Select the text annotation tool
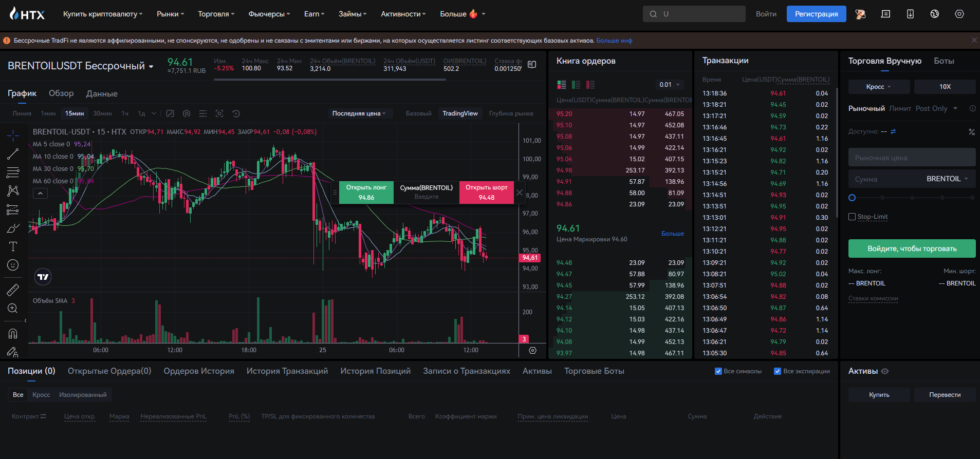Screen dimensions: 980x459 pos(13,246)
